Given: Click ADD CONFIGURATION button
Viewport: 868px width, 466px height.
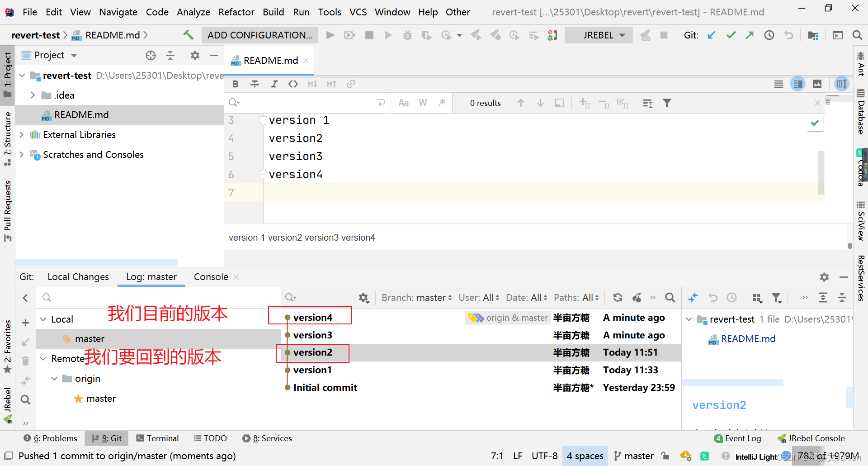Looking at the screenshot, I should [260, 35].
